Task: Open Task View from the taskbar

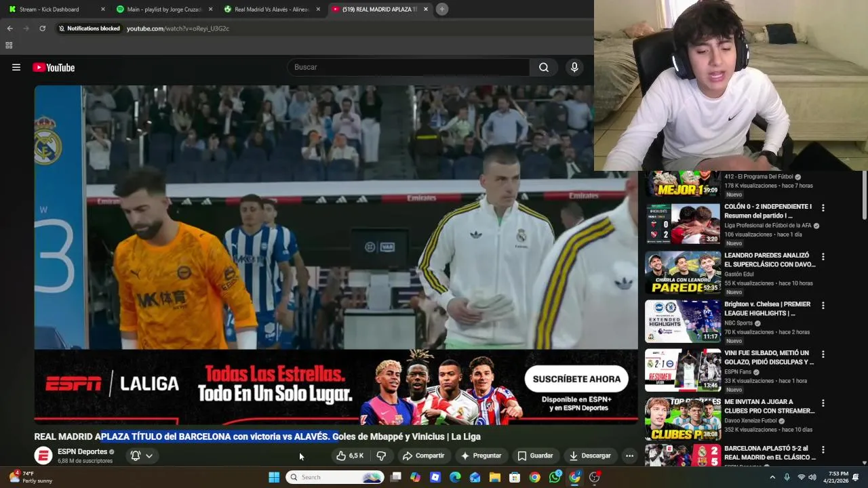Action: pyautogui.click(x=396, y=477)
